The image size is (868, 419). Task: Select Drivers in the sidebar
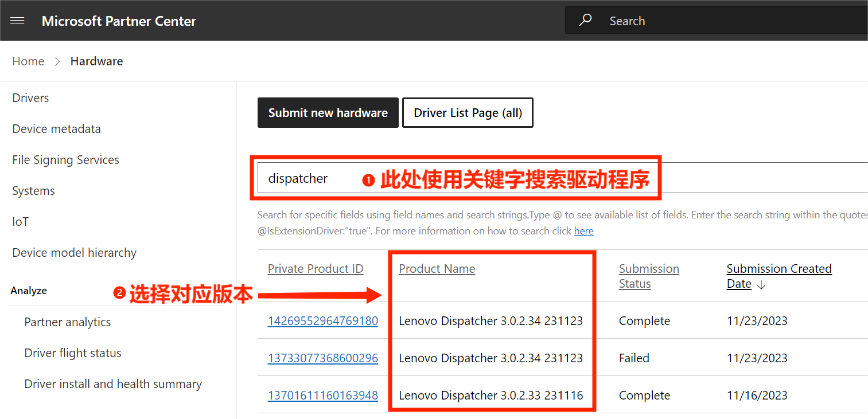pyautogui.click(x=30, y=98)
